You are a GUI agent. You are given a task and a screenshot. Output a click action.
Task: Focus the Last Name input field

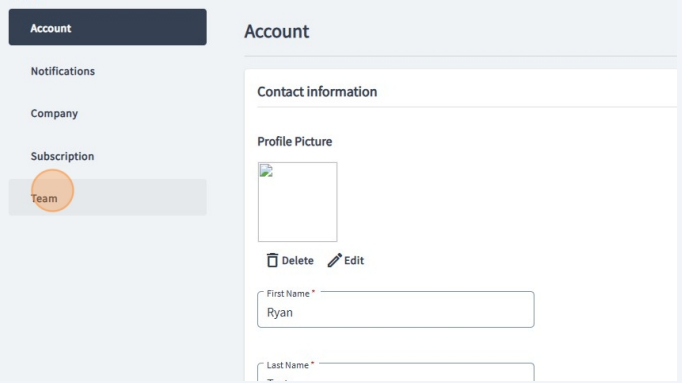396,373
